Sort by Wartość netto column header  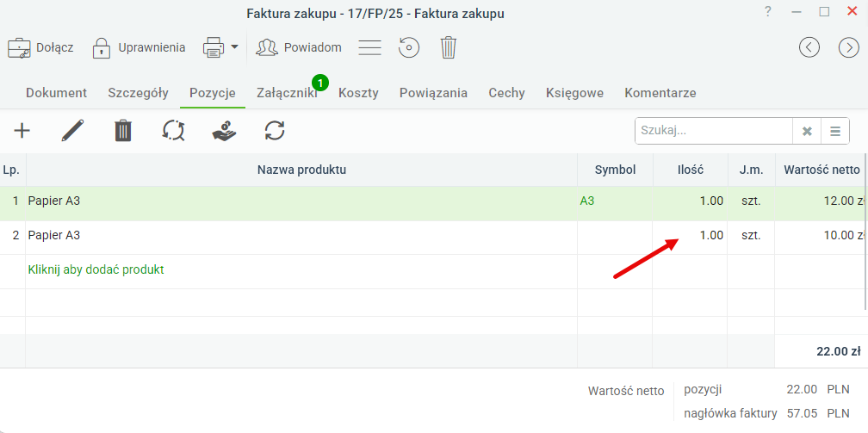(x=821, y=170)
